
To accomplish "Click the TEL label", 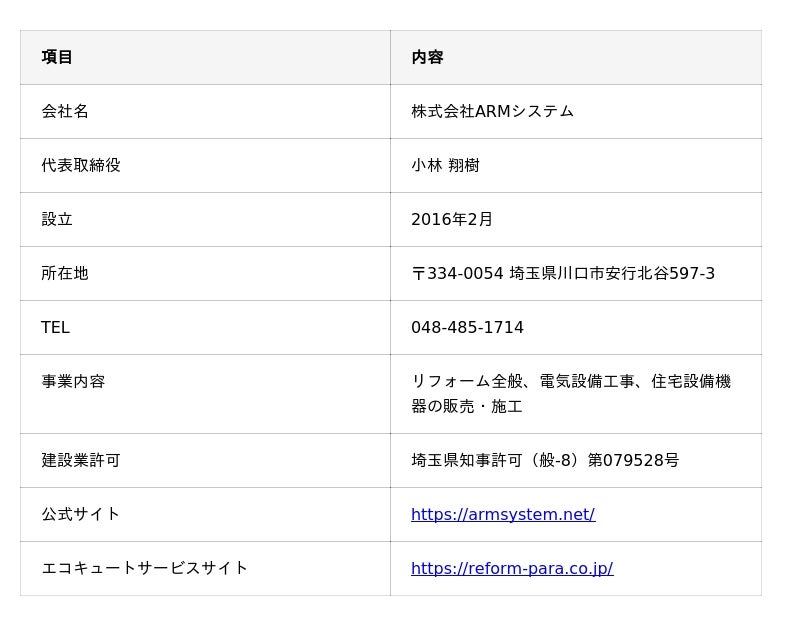I will (x=55, y=328).
